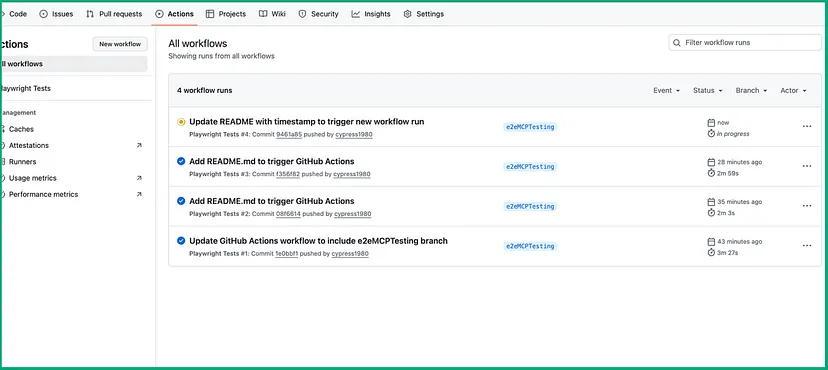The width and height of the screenshot is (828, 370).
Task: Click the external link arrow beside Usage metrics
Action: [x=139, y=178]
